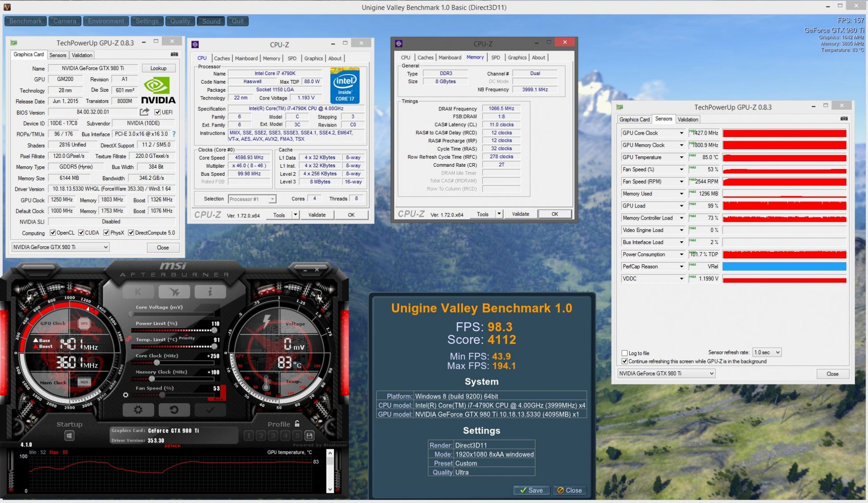Save profile with the floppy disk icon
Viewport: 868px width, 503px height.
[309, 436]
